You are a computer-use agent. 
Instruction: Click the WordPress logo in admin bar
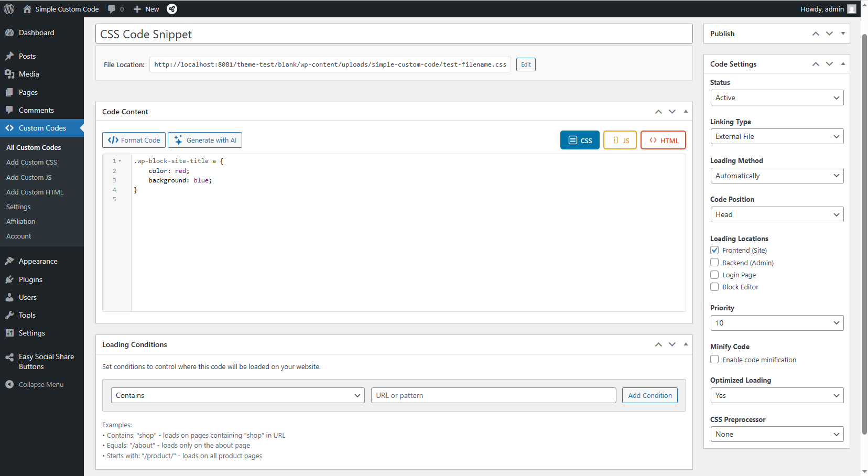9,9
